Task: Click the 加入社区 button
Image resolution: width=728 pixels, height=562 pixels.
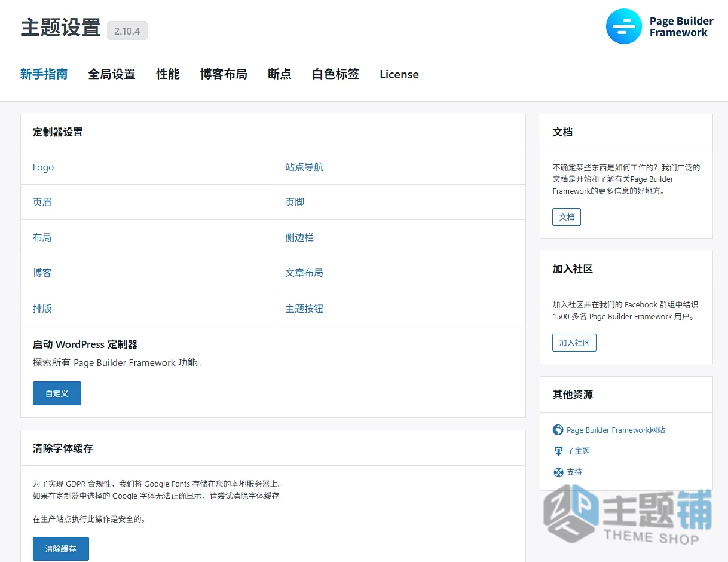Action: point(574,343)
